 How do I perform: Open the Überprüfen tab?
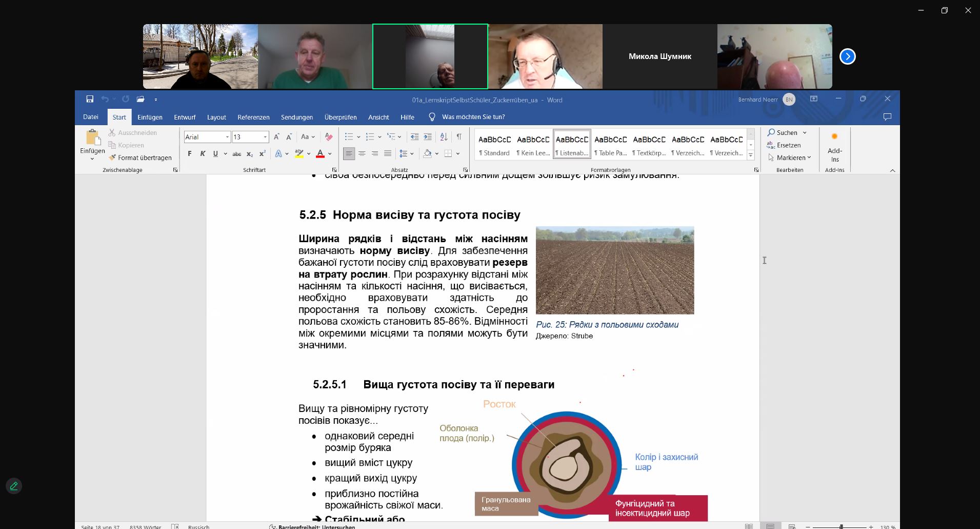341,117
